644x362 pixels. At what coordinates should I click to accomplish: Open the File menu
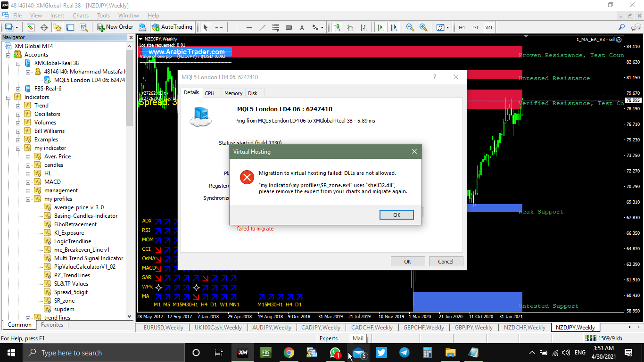(17, 16)
